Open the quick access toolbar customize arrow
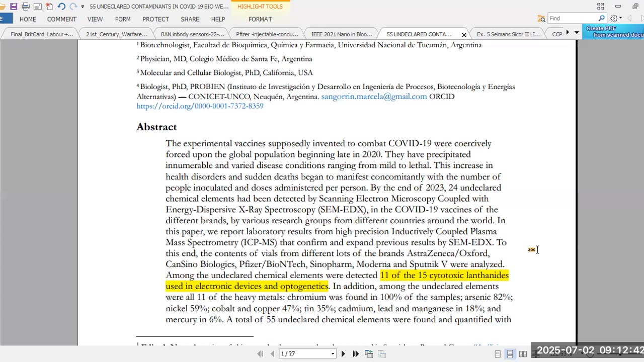 83,7
